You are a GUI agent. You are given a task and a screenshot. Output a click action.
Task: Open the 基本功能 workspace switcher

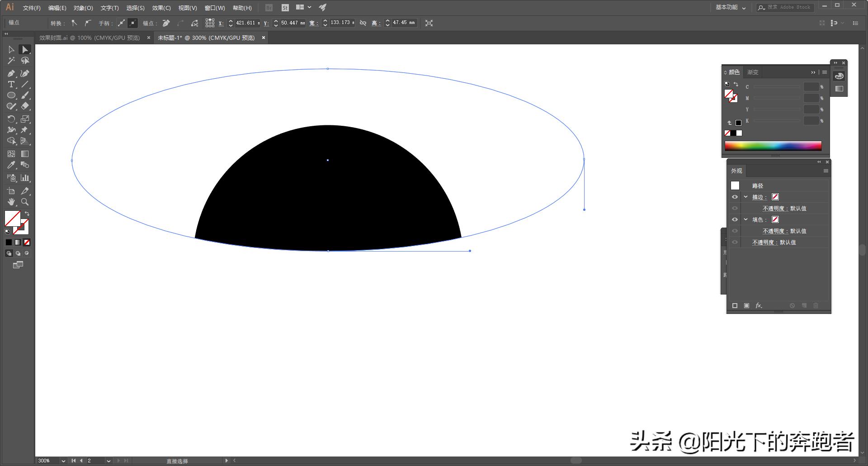[x=731, y=7]
